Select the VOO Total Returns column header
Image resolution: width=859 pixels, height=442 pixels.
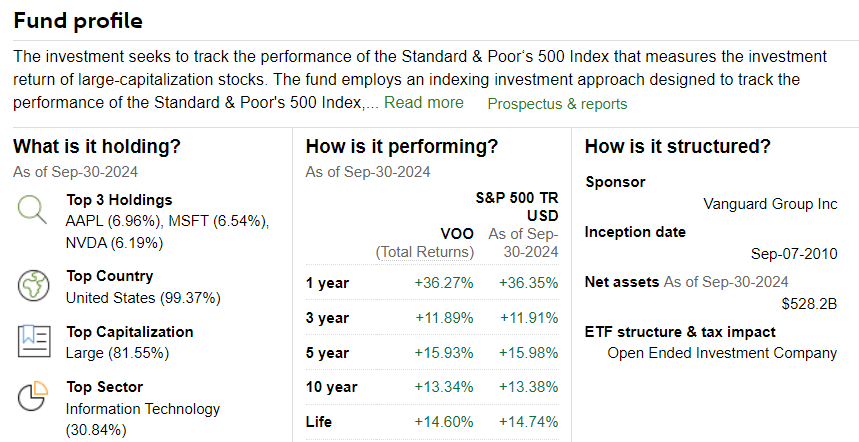tap(425, 243)
